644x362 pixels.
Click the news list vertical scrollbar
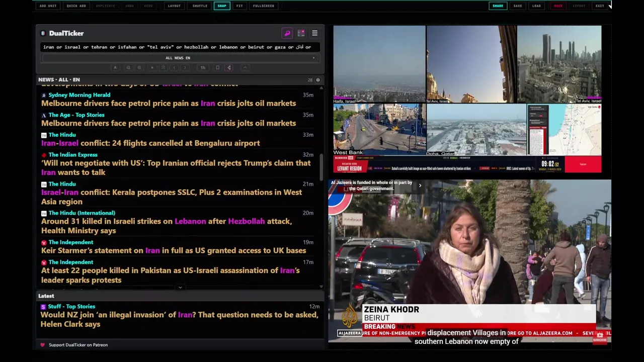click(321, 168)
